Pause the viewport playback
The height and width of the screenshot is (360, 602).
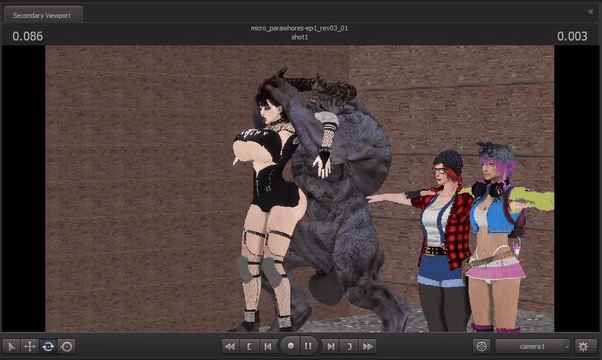(308, 346)
